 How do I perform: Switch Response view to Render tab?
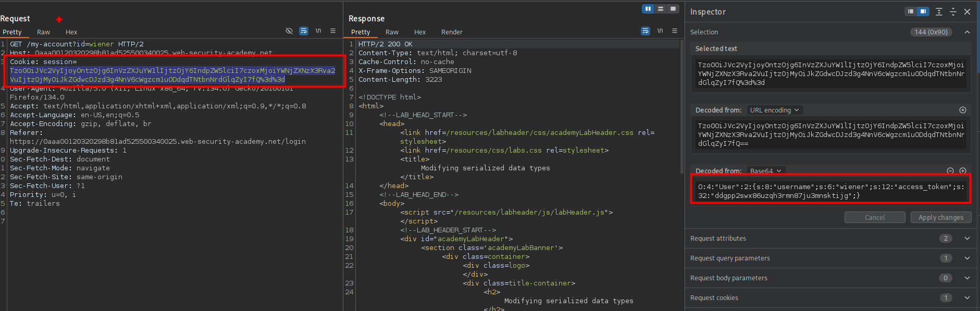[x=452, y=32]
